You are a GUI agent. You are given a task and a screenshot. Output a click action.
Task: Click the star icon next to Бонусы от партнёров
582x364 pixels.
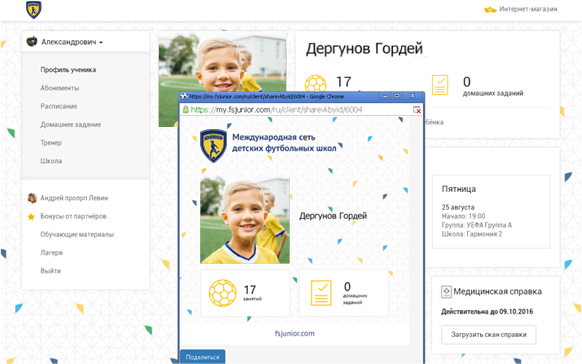click(31, 216)
